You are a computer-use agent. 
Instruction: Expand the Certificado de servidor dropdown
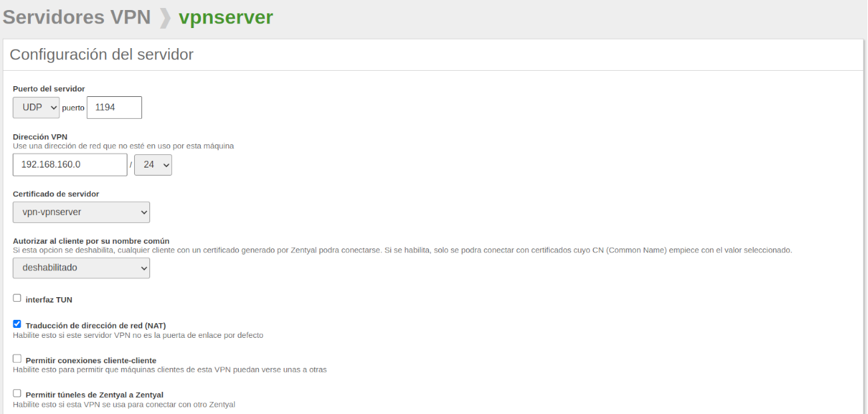(81, 212)
